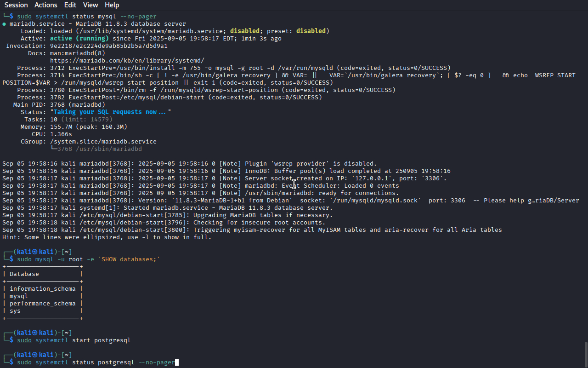588x368 pixels.
Task: Click the 'Event Scheduler: Loaded 0 events' log line
Action: point(201,186)
